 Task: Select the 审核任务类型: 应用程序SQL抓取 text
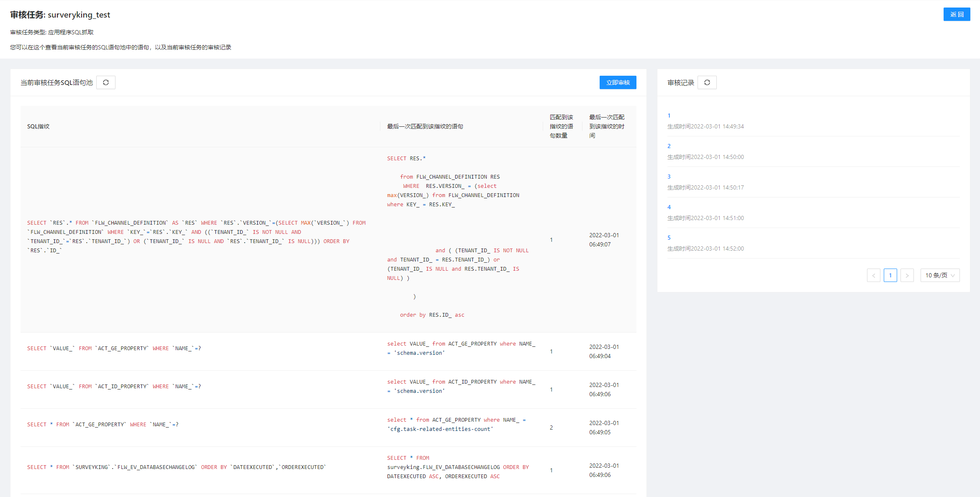(x=52, y=32)
